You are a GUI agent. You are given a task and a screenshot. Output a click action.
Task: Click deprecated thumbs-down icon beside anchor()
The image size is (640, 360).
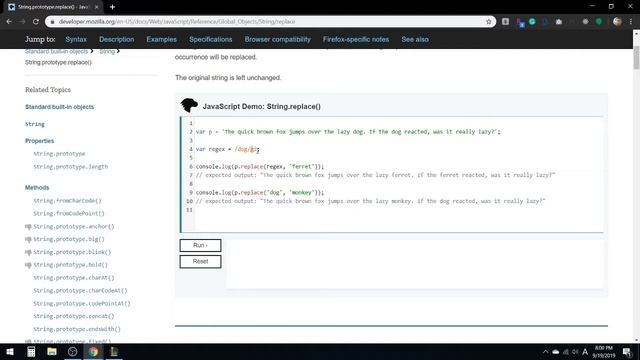[28, 227]
